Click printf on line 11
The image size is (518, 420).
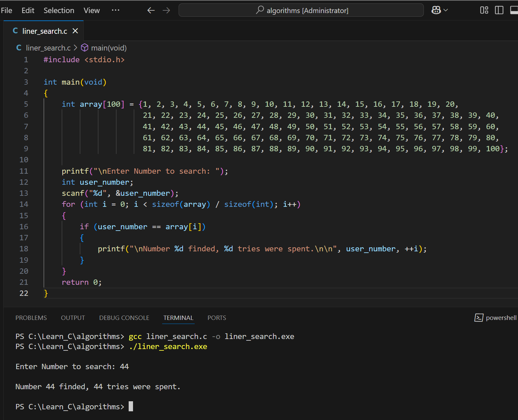(75, 171)
